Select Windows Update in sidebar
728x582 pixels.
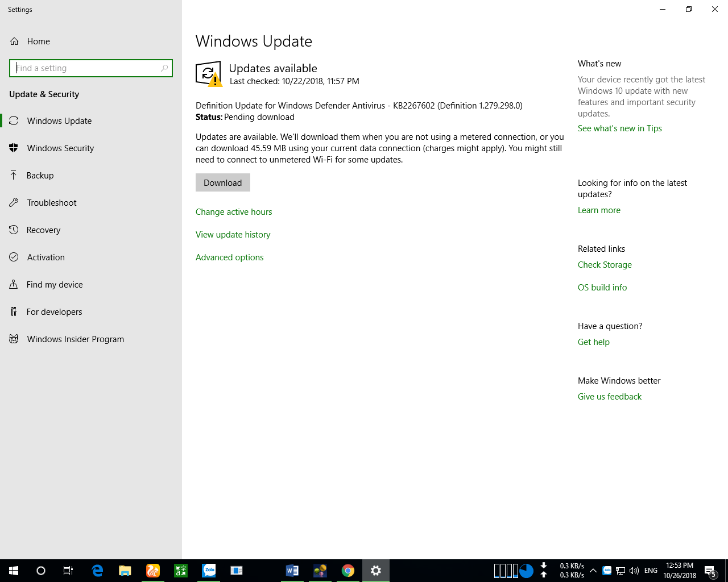[91, 121]
